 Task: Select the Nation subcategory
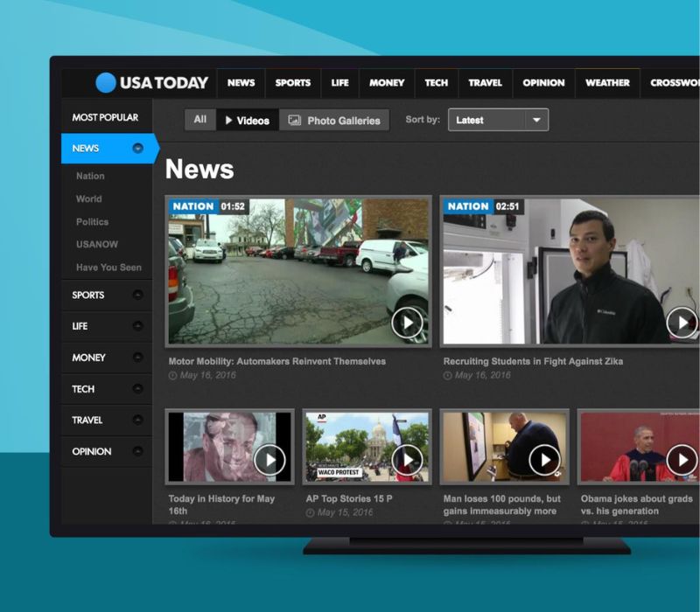click(x=90, y=177)
